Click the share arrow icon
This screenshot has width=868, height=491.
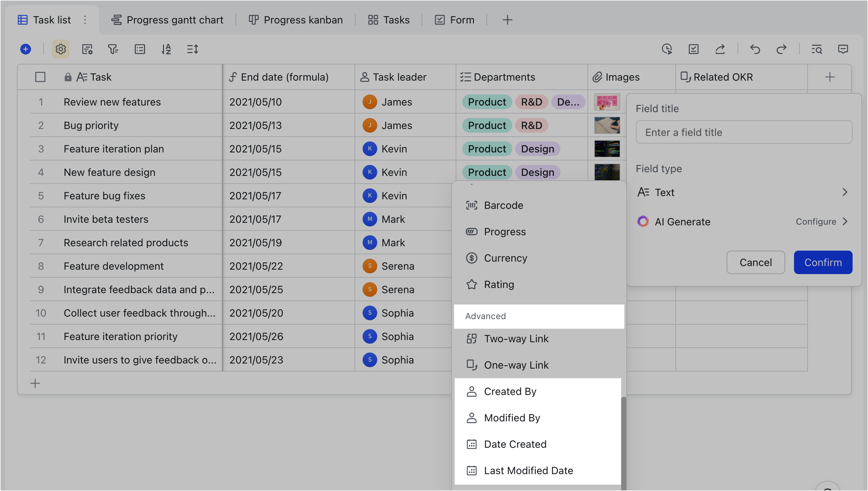(720, 49)
